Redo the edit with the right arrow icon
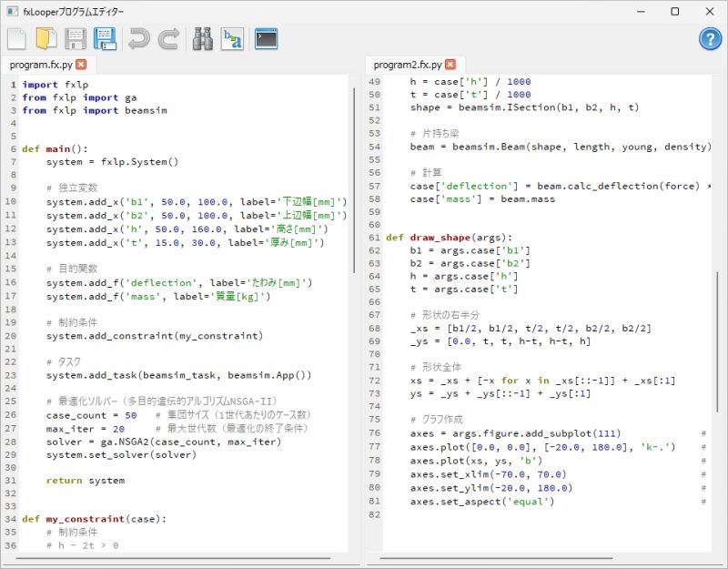This screenshot has height=569, width=728. tap(168, 38)
